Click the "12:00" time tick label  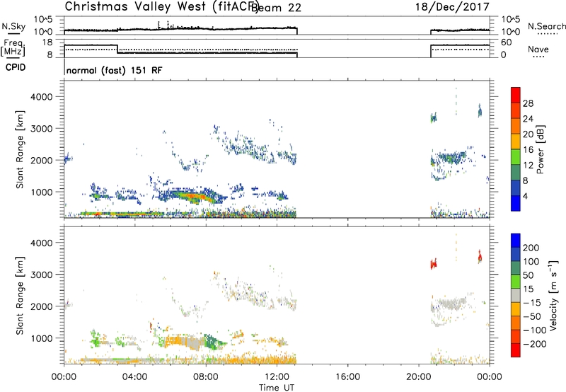coord(277,377)
